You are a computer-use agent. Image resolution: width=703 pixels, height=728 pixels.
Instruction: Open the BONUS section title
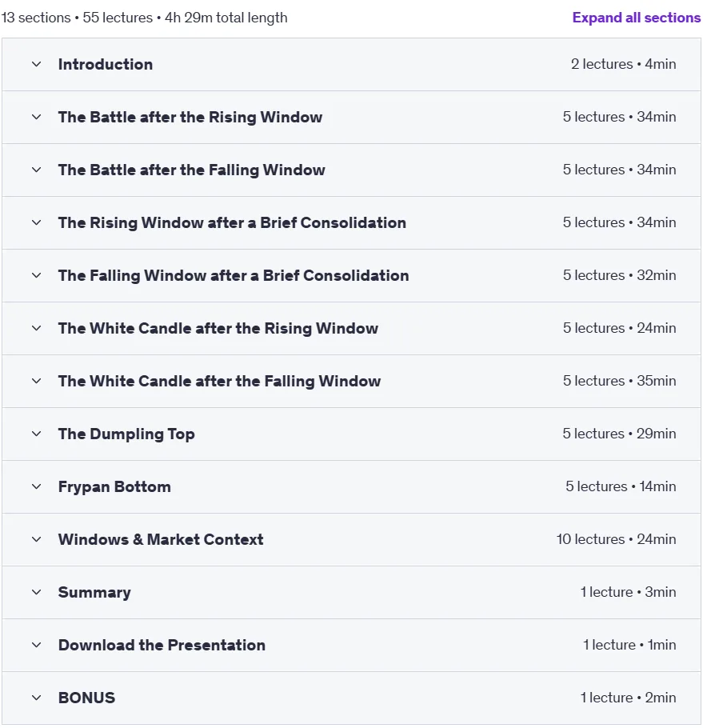click(86, 698)
